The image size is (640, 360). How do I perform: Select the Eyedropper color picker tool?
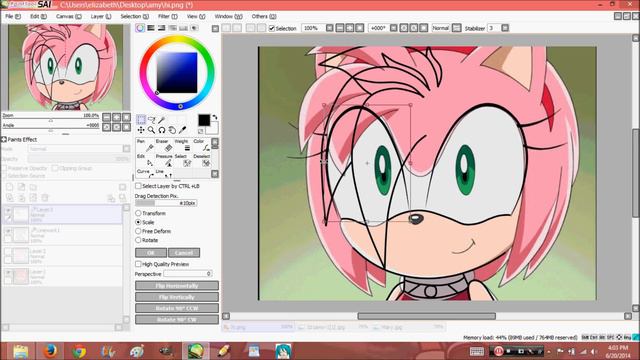point(183,130)
